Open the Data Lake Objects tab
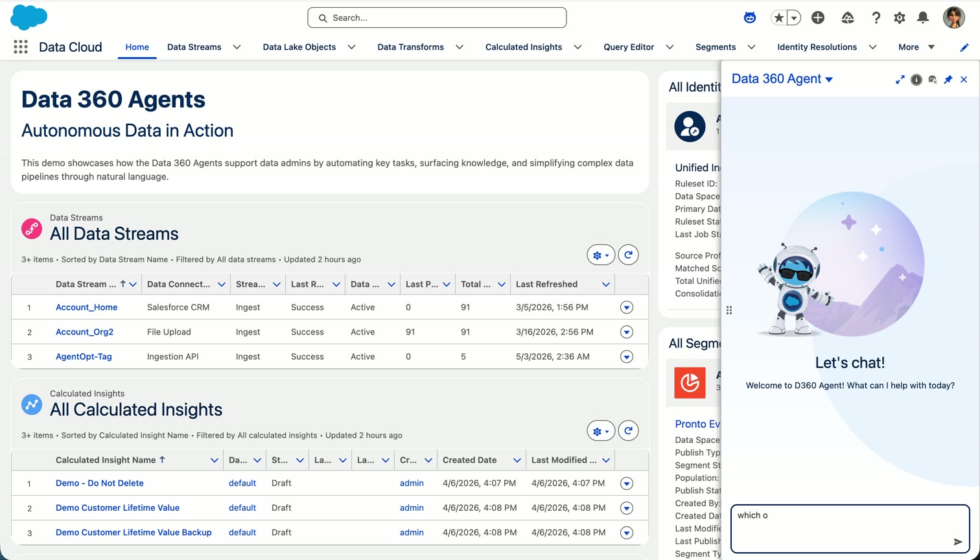The height and width of the screenshot is (560, 980). 299,47
